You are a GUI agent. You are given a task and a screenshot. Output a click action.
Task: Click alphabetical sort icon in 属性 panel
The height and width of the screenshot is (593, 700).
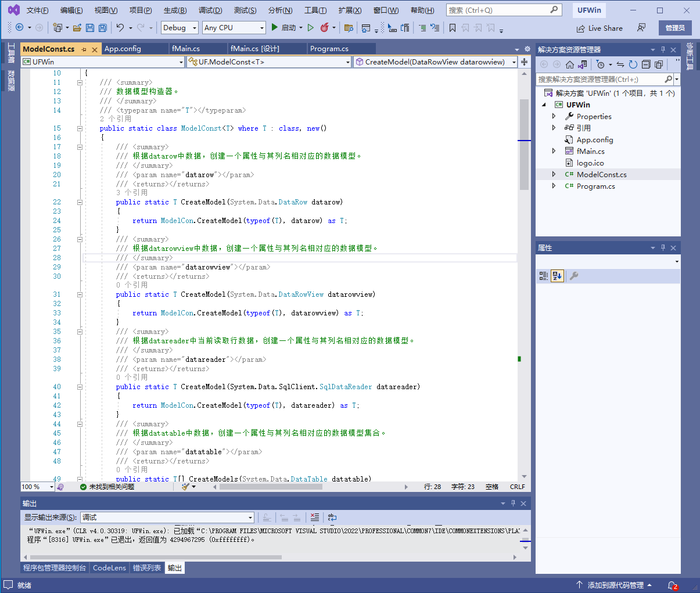coord(557,276)
